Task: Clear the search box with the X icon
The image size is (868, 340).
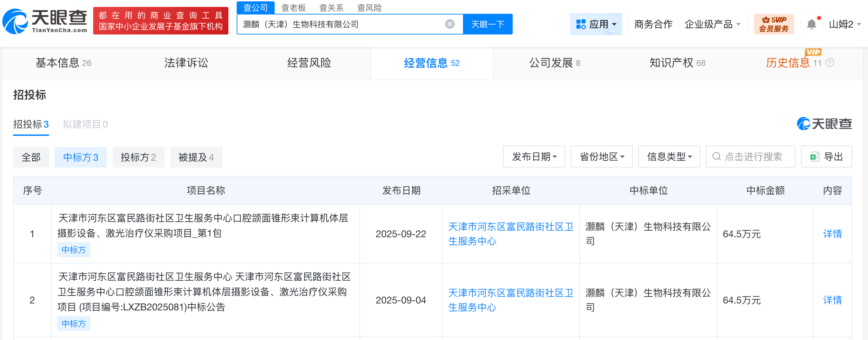Action: tap(450, 24)
